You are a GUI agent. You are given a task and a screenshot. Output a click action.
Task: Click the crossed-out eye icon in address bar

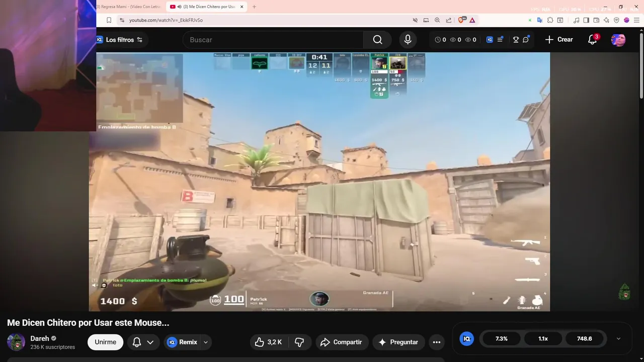pos(415,20)
